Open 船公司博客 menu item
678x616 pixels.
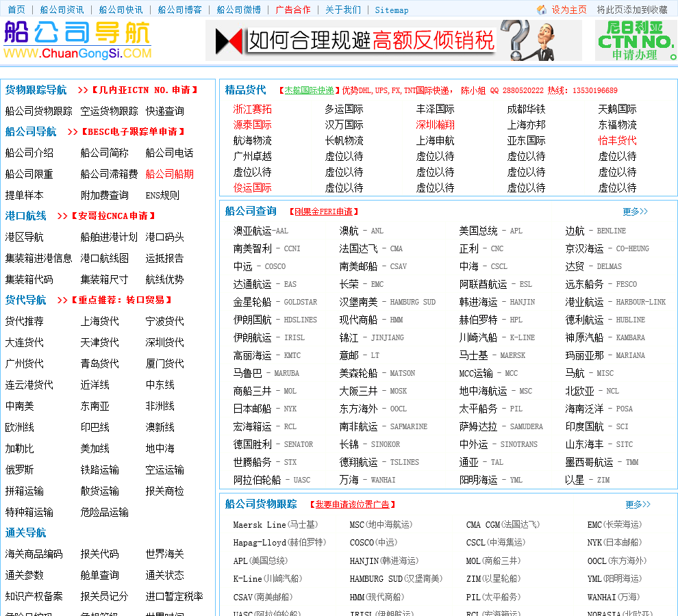click(x=179, y=10)
